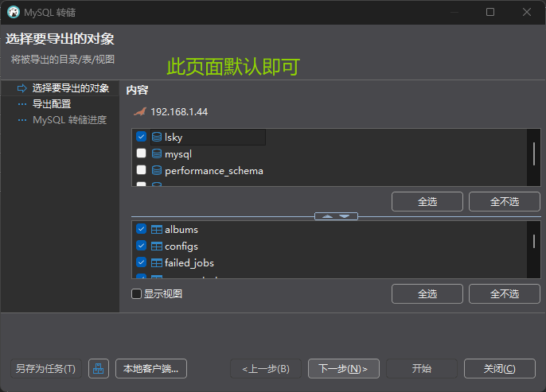This screenshot has height=392, width=546.
Task: Uncheck the failed_jobs table checkbox
Action: click(x=141, y=262)
